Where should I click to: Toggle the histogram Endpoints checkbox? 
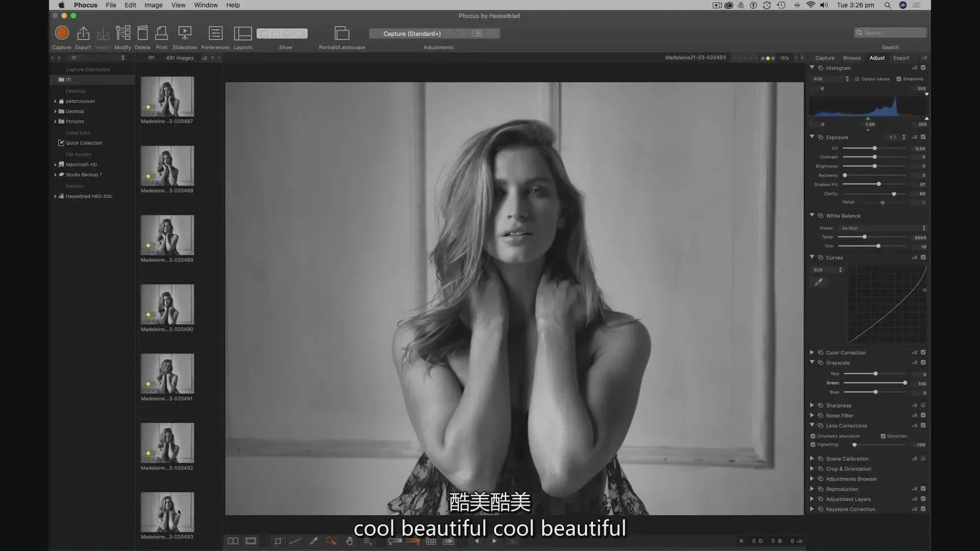pos(899,79)
